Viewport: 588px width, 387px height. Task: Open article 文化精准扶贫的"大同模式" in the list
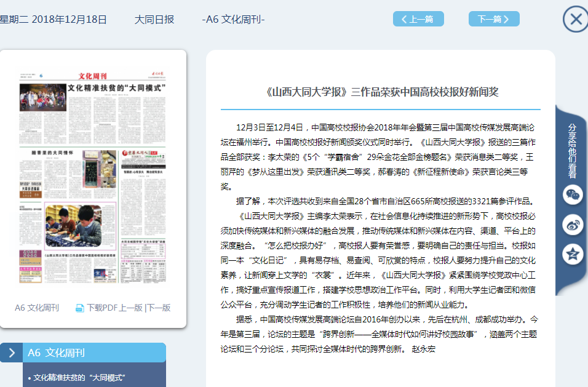[79, 378]
